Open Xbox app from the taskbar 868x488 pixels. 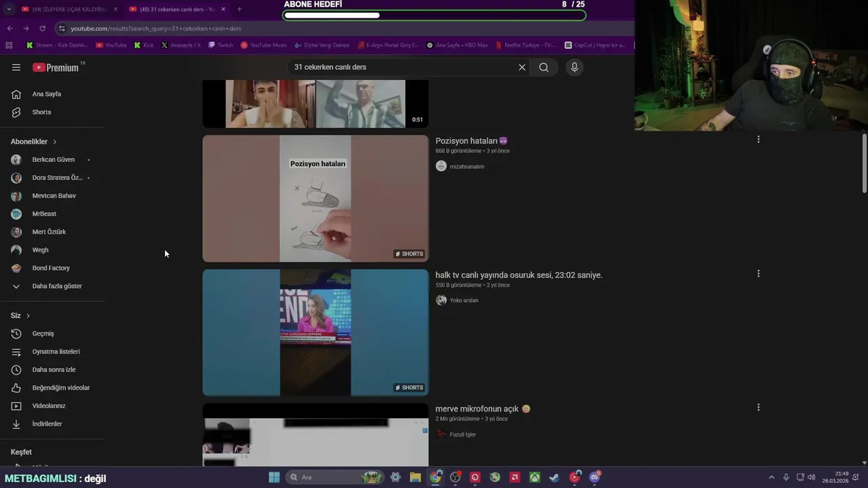tap(535, 477)
